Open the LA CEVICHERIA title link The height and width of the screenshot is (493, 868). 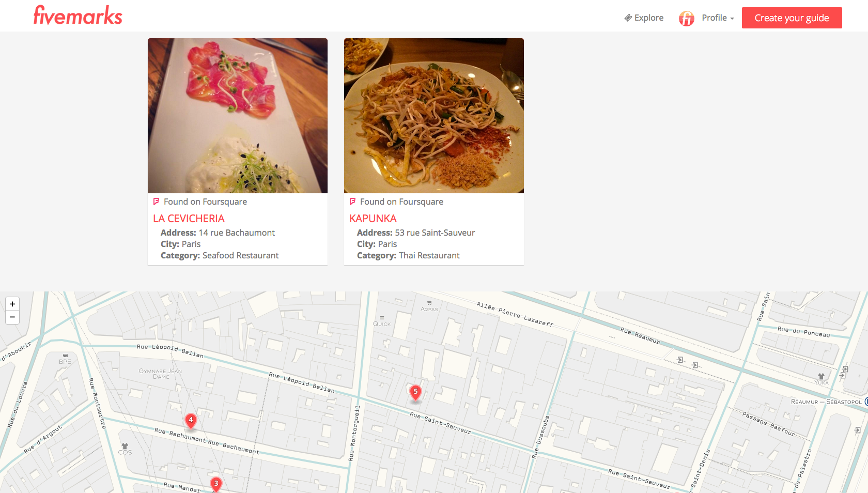click(189, 219)
